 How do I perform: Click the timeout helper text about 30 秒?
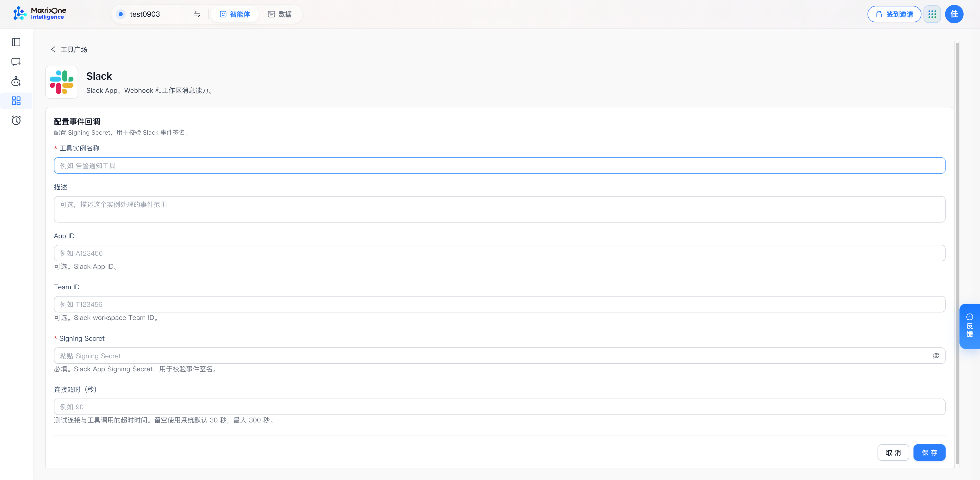pyautogui.click(x=164, y=420)
